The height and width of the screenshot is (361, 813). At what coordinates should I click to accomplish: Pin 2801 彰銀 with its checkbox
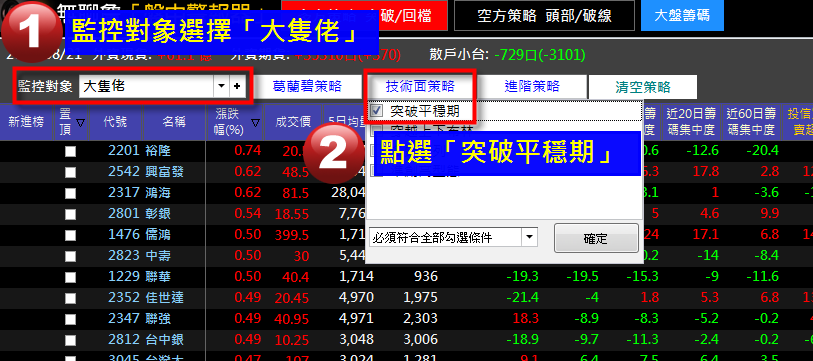click(71, 214)
